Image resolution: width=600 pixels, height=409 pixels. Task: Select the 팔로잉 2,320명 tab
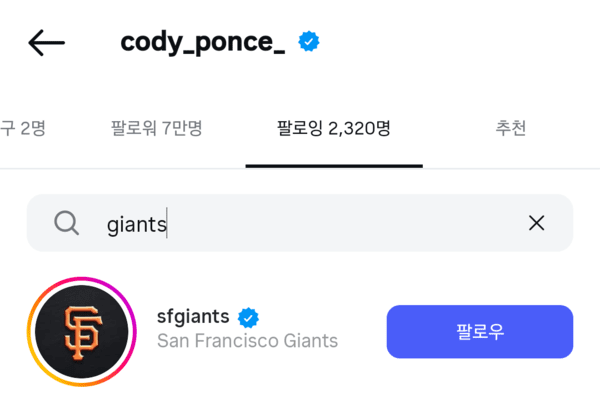coord(333,128)
